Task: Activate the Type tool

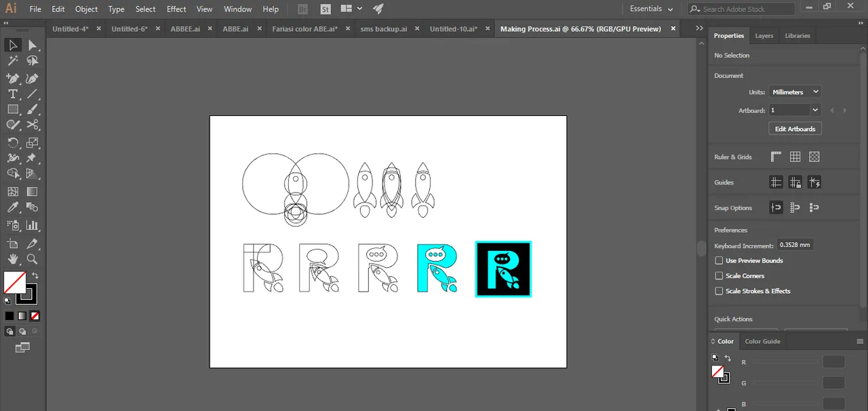Action: [x=13, y=94]
